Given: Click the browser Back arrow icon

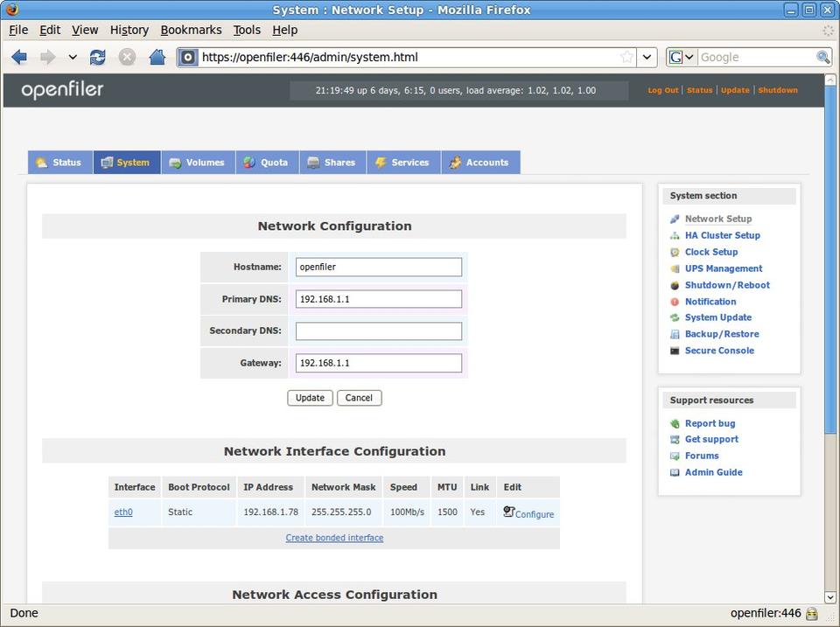Looking at the screenshot, I should (19, 57).
